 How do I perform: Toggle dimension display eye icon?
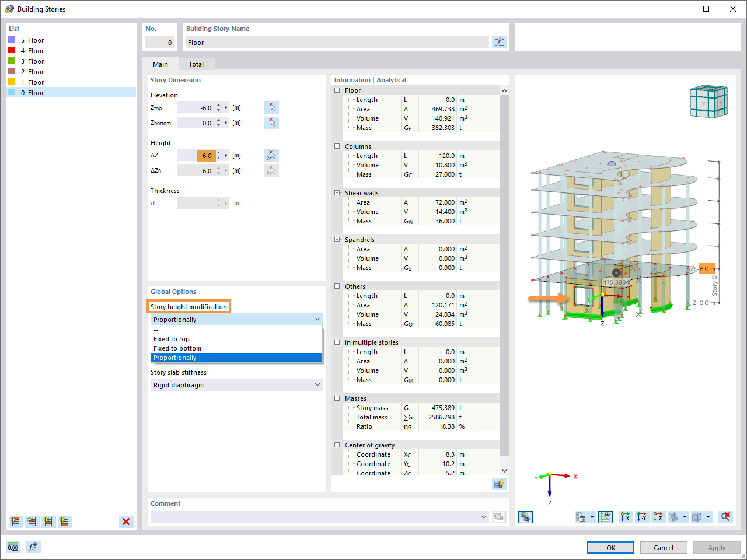click(x=606, y=516)
